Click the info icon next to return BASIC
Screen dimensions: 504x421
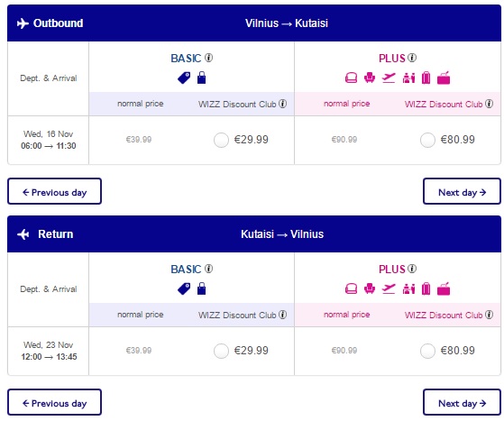point(208,269)
